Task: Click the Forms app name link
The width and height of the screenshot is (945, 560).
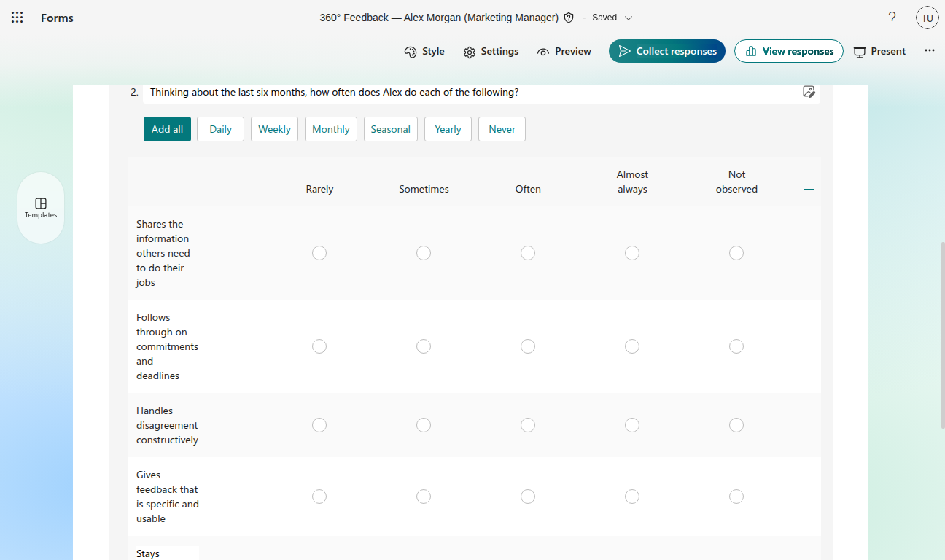Action: coord(57,17)
